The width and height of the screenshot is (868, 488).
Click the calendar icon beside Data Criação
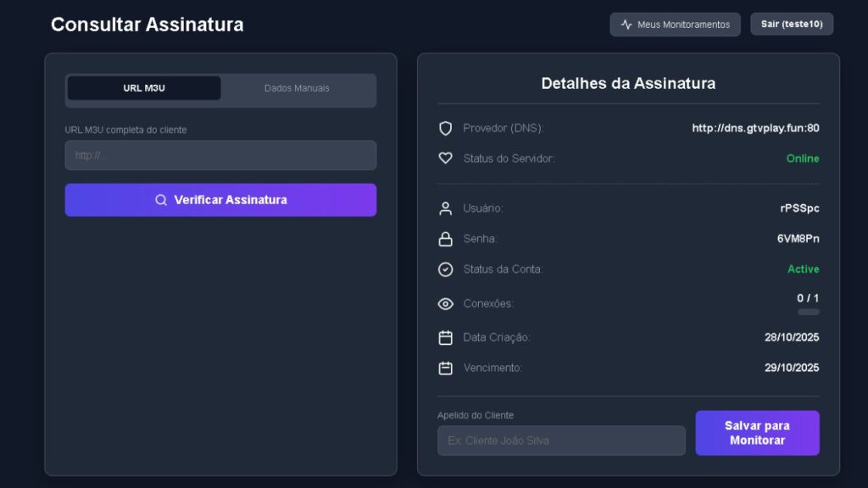tap(445, 338)
